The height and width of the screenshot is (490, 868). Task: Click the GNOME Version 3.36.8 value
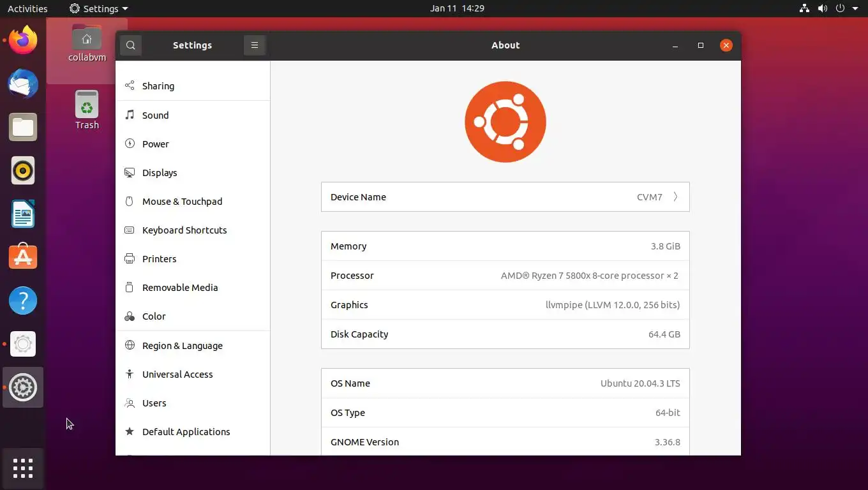click(668, 442)
